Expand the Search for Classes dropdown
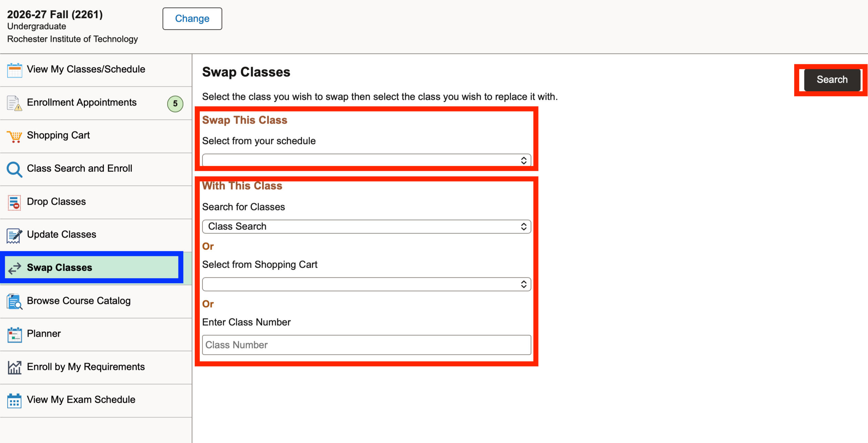The height and width of the screenshot is (443, 868). click(x=366, y=226)
